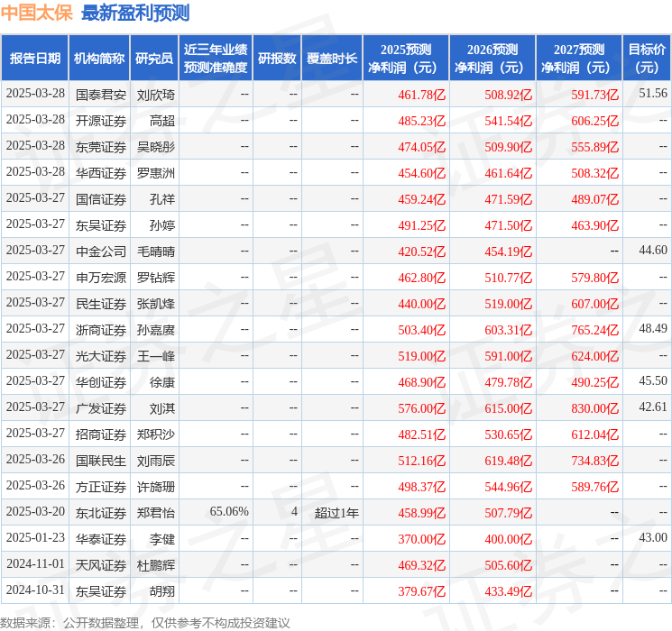Click the 研报数 column header
Viewport: 672px width, 631px height.
[277, 59]
